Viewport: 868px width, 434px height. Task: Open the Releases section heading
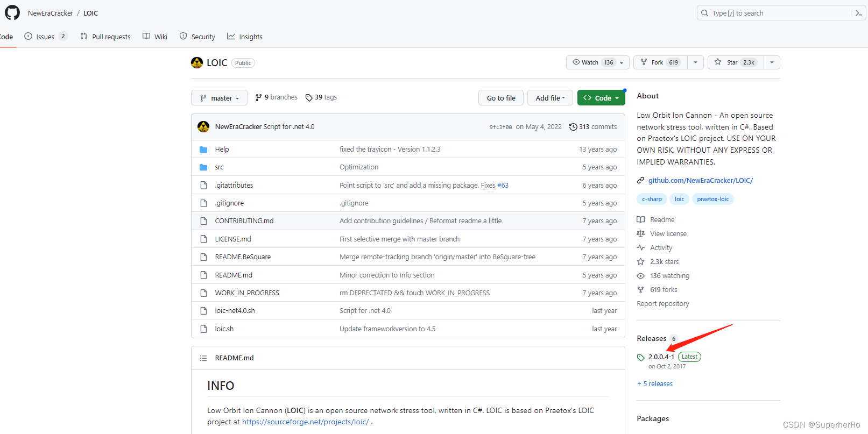pos(651,338)
